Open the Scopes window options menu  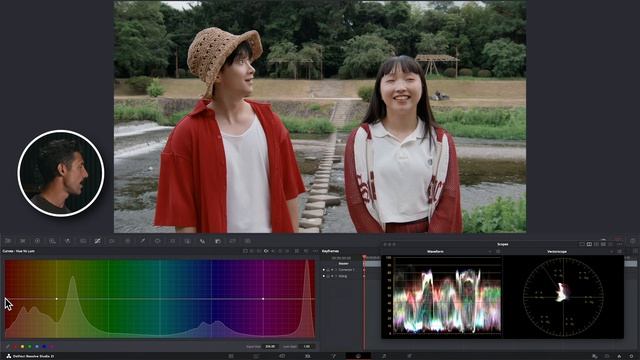619,244
